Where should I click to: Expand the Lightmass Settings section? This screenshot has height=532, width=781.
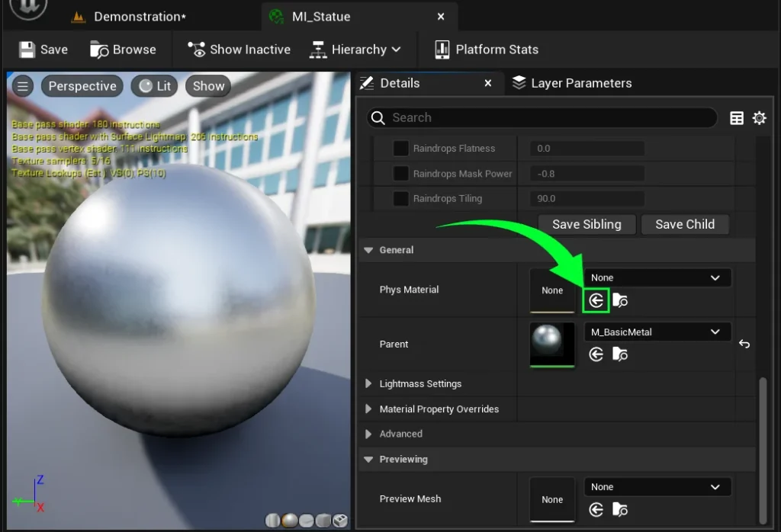click(369, 384)
